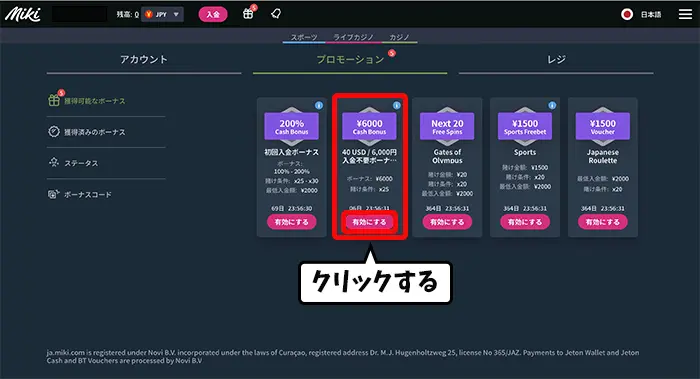Go to スポーツ section
700x379 pixels.
[x=304, y=37]
